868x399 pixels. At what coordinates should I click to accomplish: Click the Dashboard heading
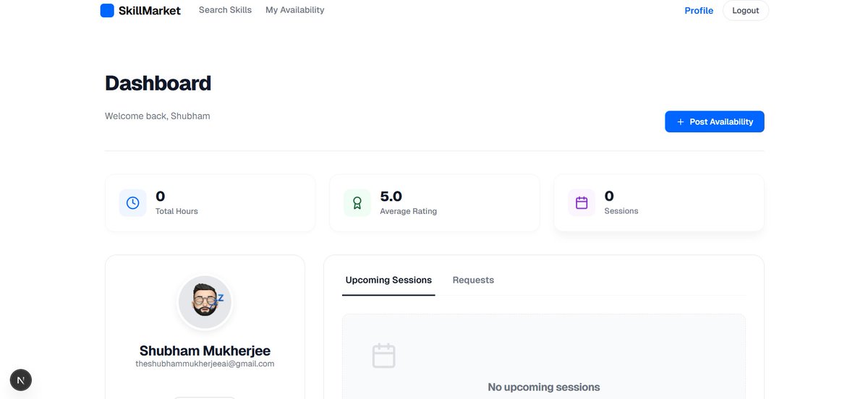tap(158, 83)
